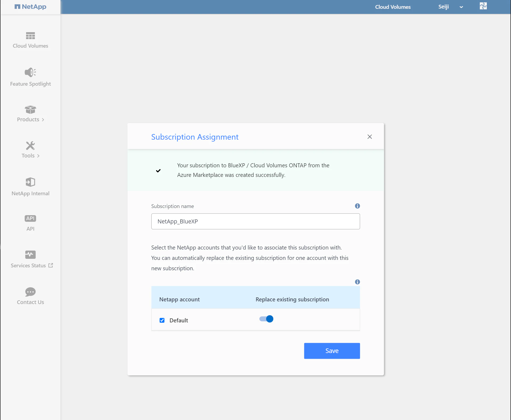This screenshot has width=511, height=420.
Task: Open the Services Status heartbeat icon
Action: coord(30,255)
